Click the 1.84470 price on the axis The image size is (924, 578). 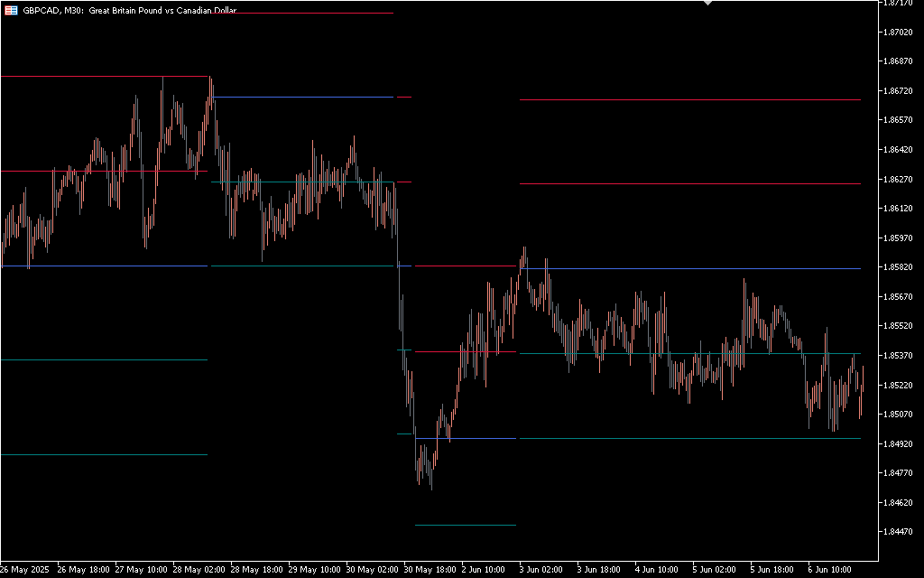[x=898, y=533]
